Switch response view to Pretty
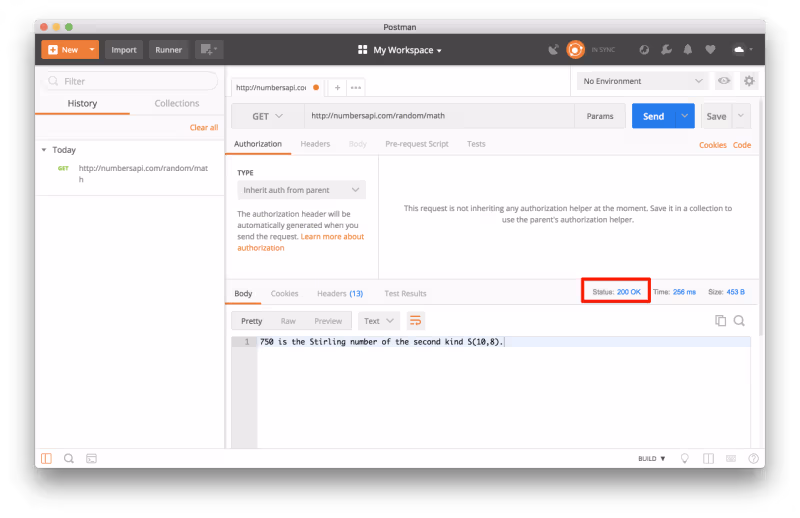Screen dimensions: 800x518 pos(252,321)
